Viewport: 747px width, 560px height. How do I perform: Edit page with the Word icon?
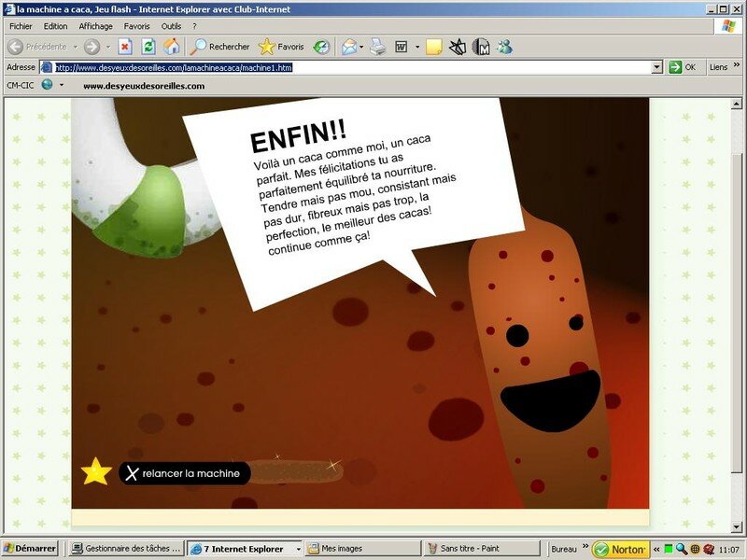point(402,47)
